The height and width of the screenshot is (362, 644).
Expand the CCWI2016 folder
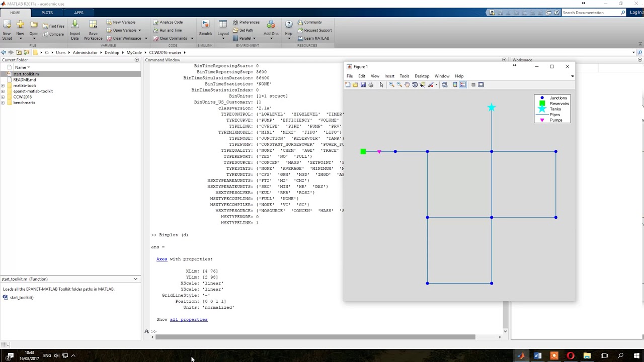(x=3, y=97)
